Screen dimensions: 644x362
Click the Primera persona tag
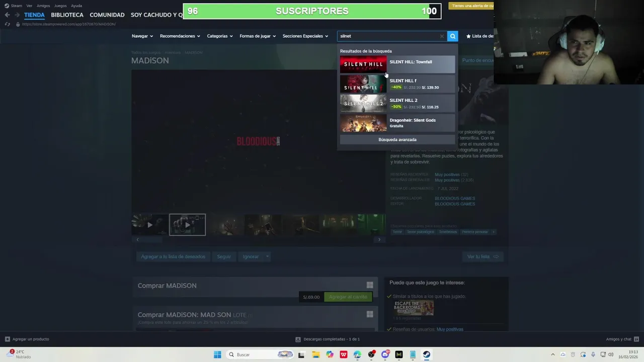[x=474, y=232]
